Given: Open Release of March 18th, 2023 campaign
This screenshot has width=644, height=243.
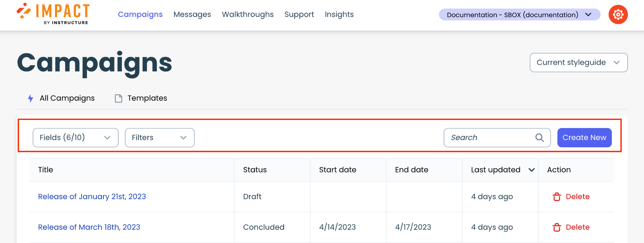Looking at the screenshot, I should 89,227.
